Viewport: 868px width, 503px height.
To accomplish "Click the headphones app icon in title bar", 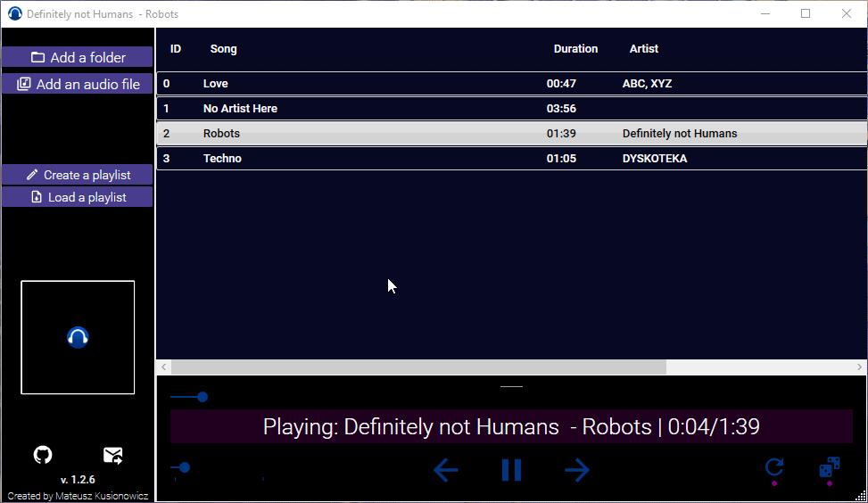I will [15, 14].
